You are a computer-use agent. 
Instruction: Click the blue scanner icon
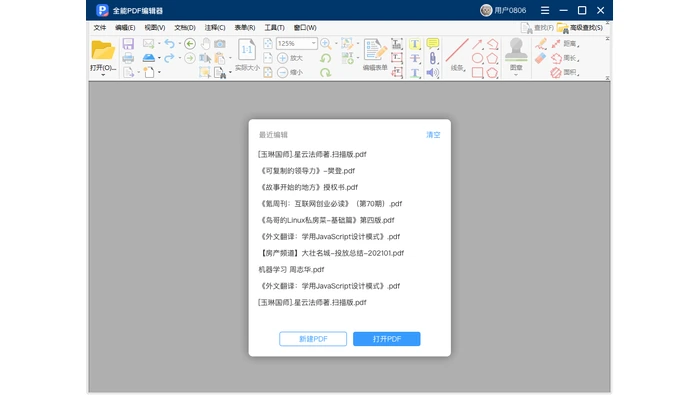(x=149, y=58)
